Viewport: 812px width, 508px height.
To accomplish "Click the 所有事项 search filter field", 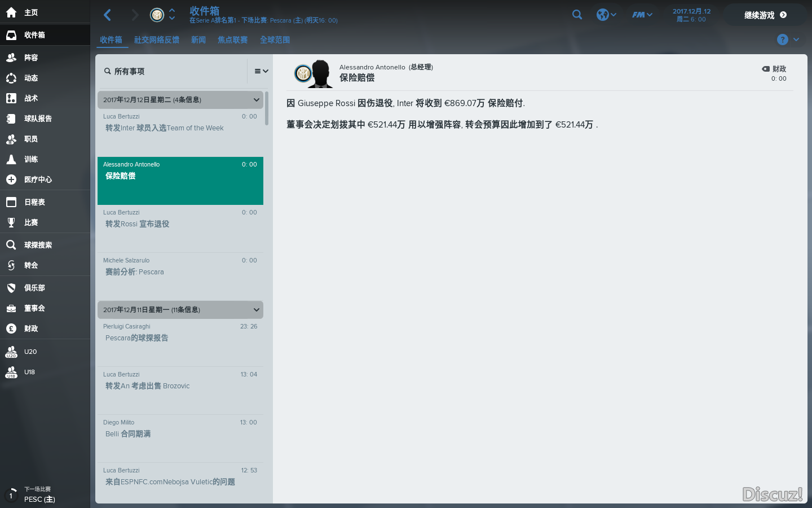I will coord(172,71).
